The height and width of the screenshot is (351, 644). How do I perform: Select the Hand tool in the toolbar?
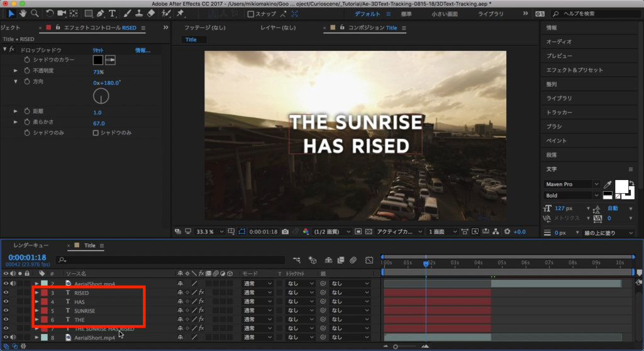[23, 13]
